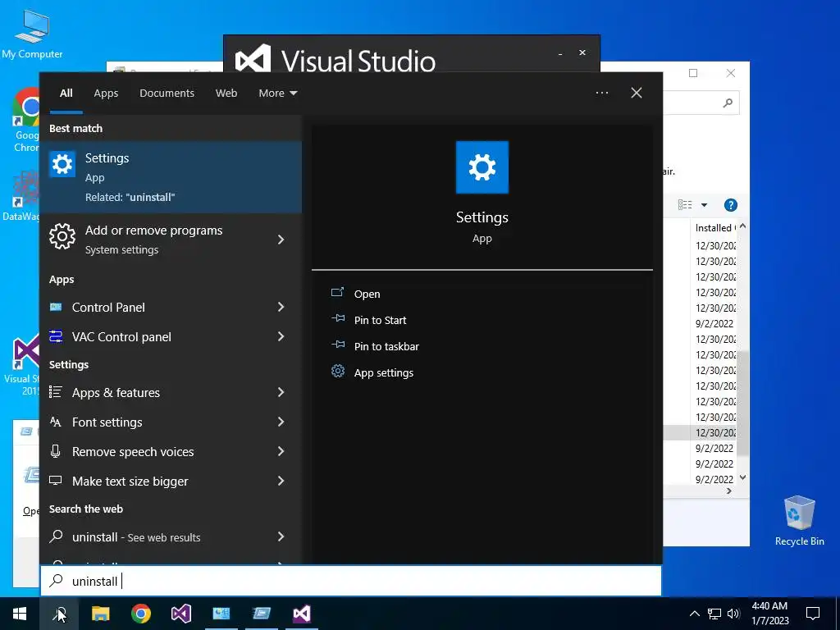This screenshot has height=630, width=840.
Task: Open File Explorer from the taskbar
Action: (100, 614)
